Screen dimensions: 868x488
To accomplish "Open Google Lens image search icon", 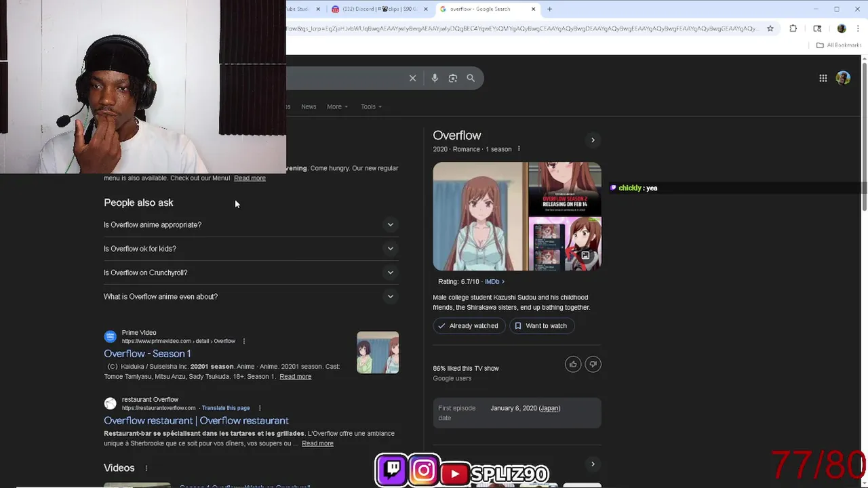I will point(453,78).
